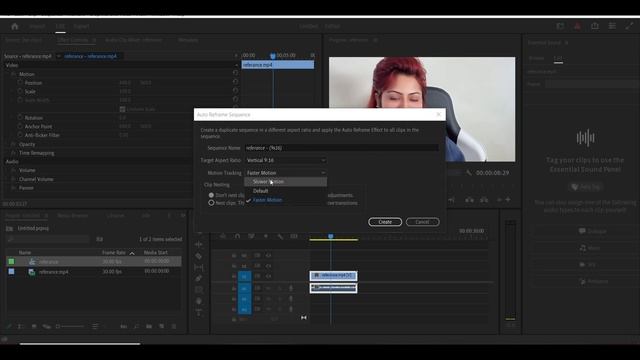Click the Create button
The height and width of the screenshot is (360, 640).
[x=385, y=222]
